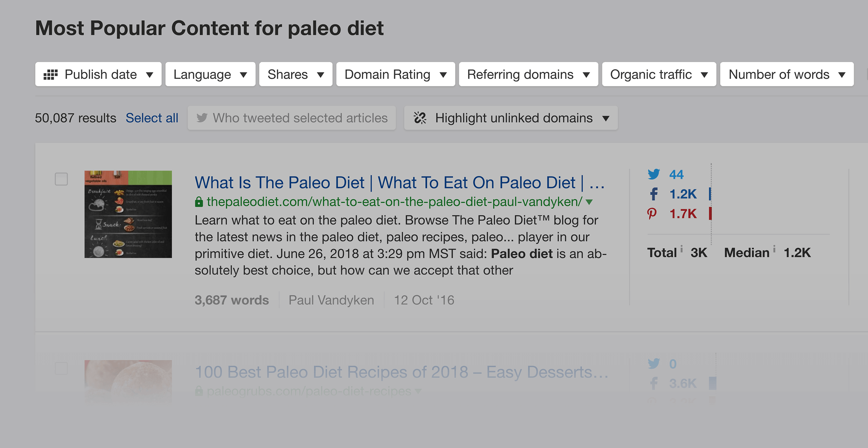
Task: Open the Language filter dropdown
Action: [x=210, y=74]
